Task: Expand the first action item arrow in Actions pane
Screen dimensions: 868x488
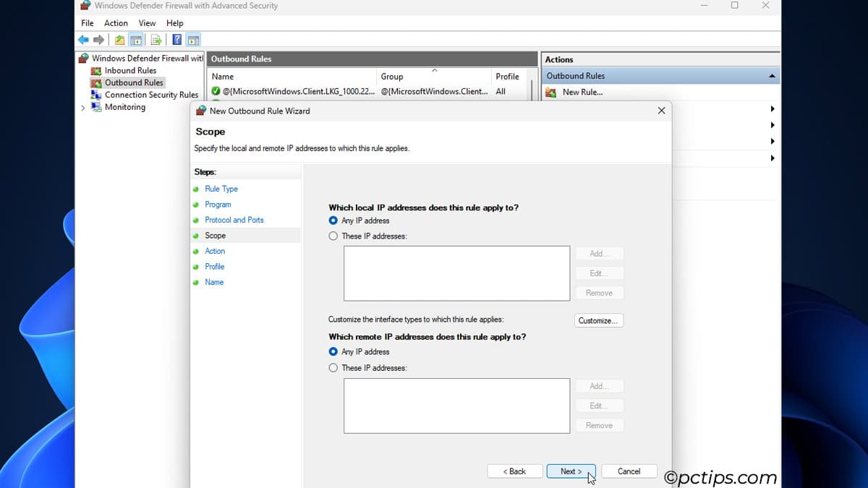Action: point(772,107)
